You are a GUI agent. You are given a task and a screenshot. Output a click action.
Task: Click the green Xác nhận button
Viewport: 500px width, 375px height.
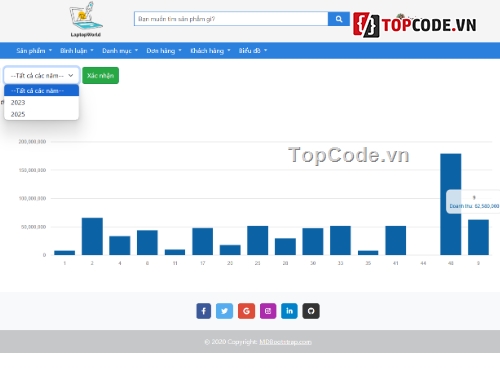[100, 75]
